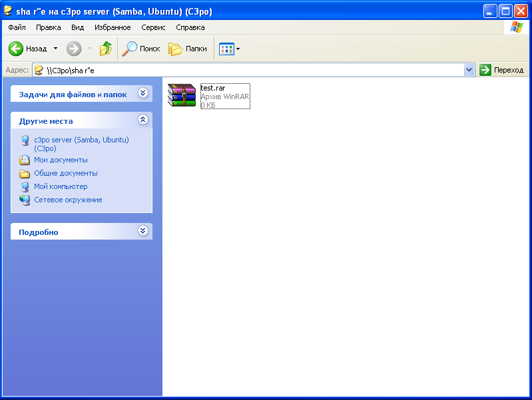Click the Мои документы folder icon
532x400 pixels.
(25, 160)
